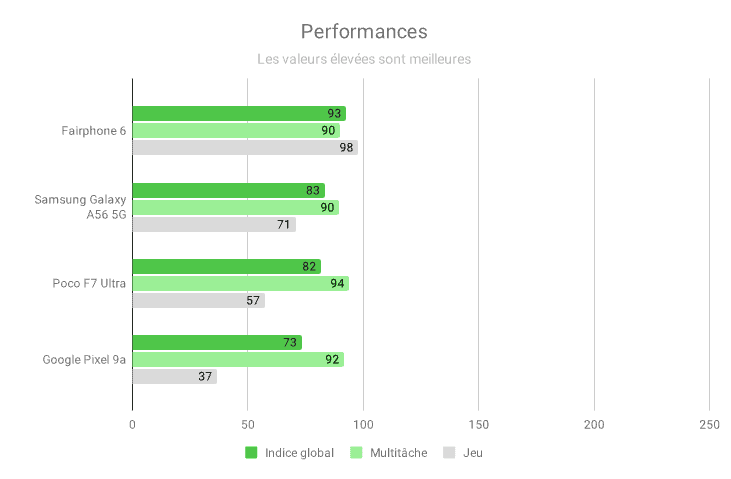Toggle the Indice global legend label

coord(299,453)
